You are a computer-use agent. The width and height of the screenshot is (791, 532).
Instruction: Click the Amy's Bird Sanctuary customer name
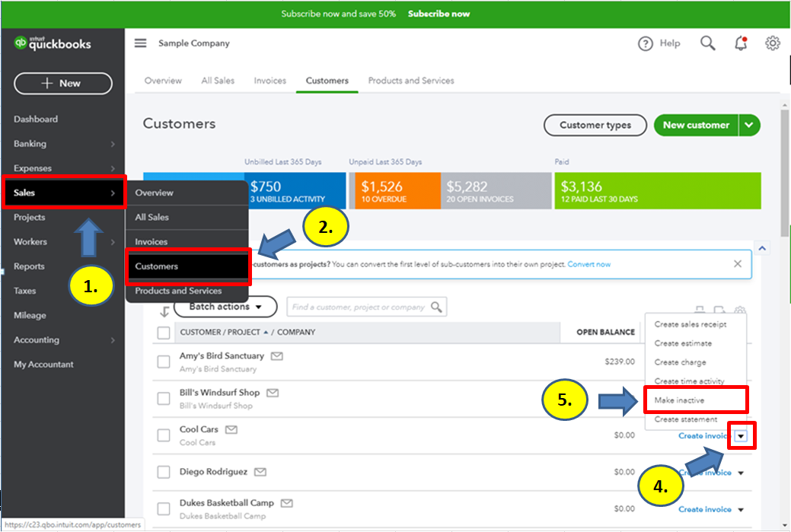coord(222,356)
